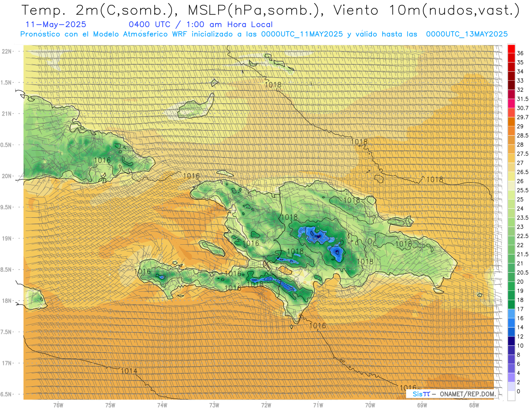Click the '74W' longitude axis label
The height and width of the screenshot is (411, 532).
pyautogui.click(x=162, y=405)
